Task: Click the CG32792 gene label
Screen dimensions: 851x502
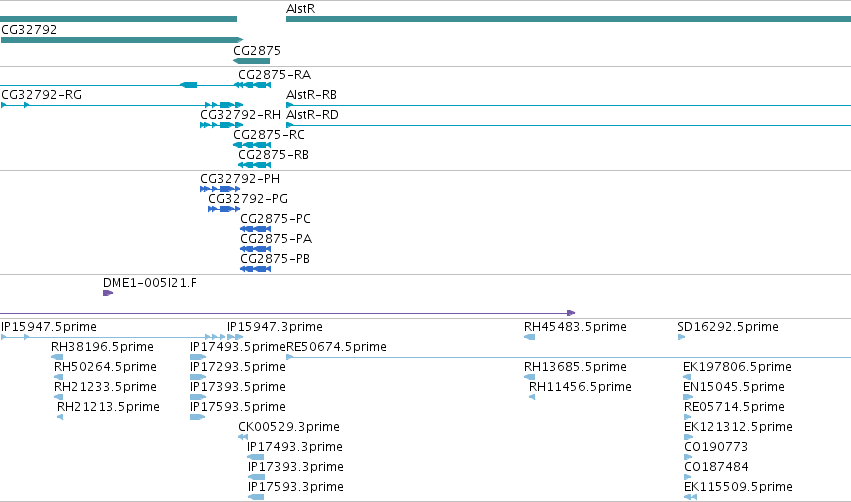Action: [x=29, y=29]
